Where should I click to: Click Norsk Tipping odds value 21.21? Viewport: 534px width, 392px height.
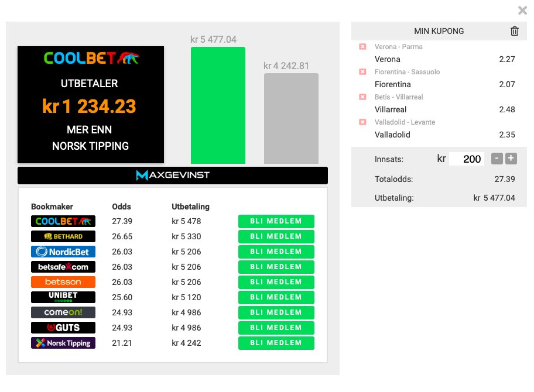122,343
